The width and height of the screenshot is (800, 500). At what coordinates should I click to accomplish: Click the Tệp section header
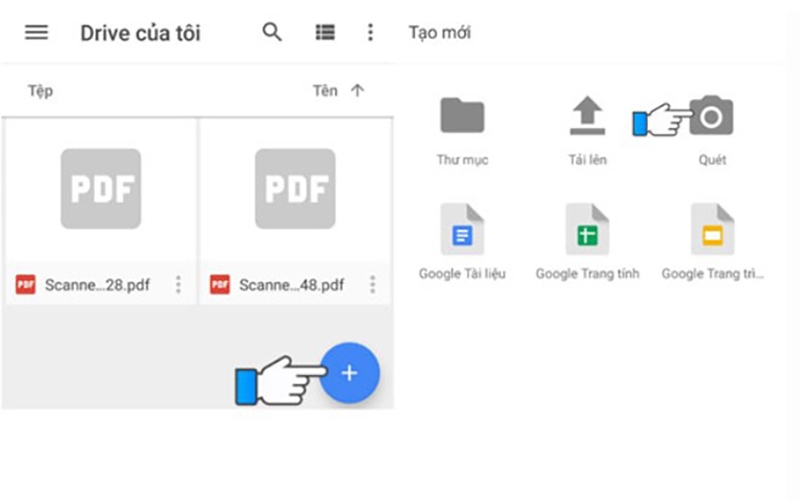pyautogui.click(x=40, y=91)
